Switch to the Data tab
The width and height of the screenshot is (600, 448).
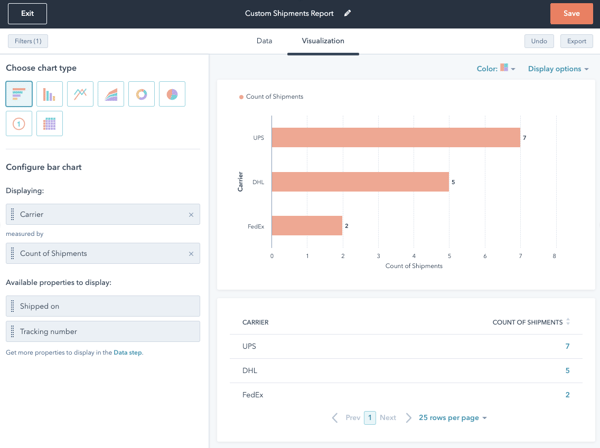click(264, 41)
